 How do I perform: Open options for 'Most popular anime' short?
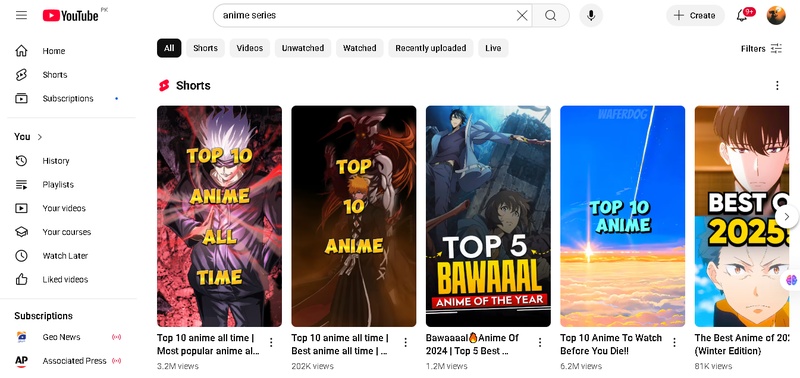point(271,342)
